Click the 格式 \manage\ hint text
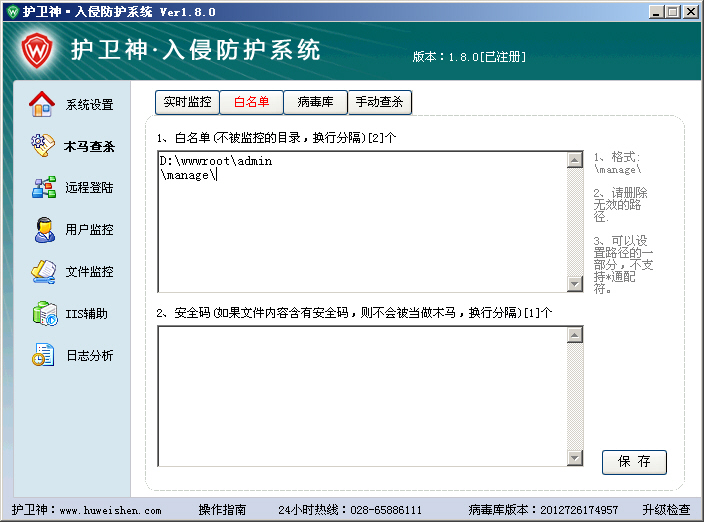This screenshot has height=522, width=704. [x=617, y=163]
